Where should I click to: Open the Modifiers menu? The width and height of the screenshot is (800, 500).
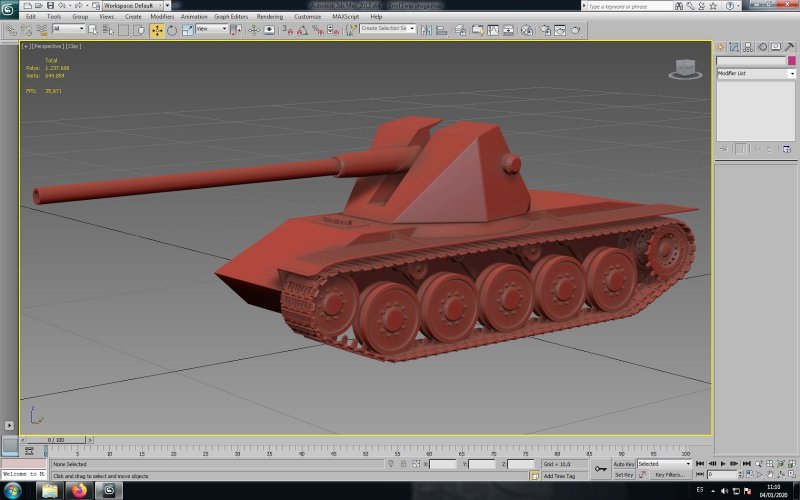tap(162, 16)
